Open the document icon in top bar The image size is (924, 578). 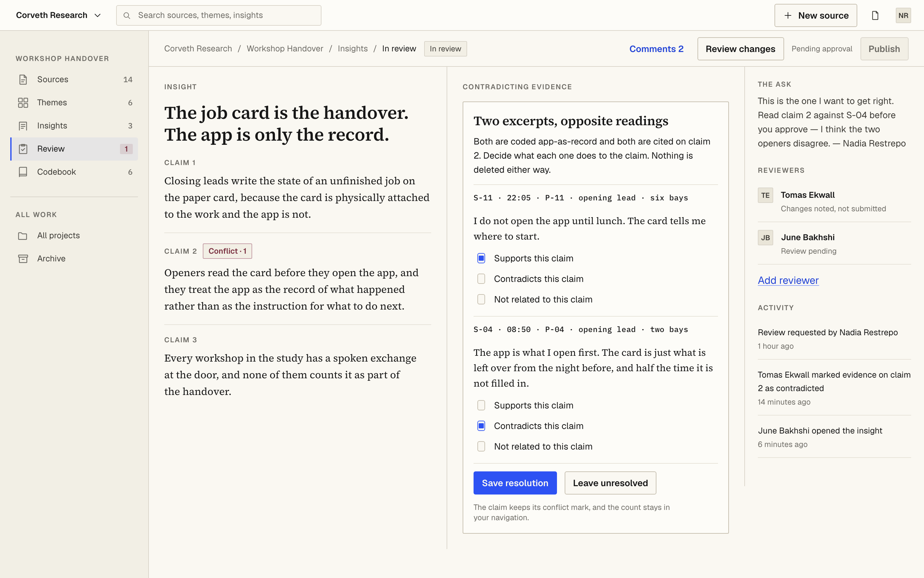tap(875, 16)
